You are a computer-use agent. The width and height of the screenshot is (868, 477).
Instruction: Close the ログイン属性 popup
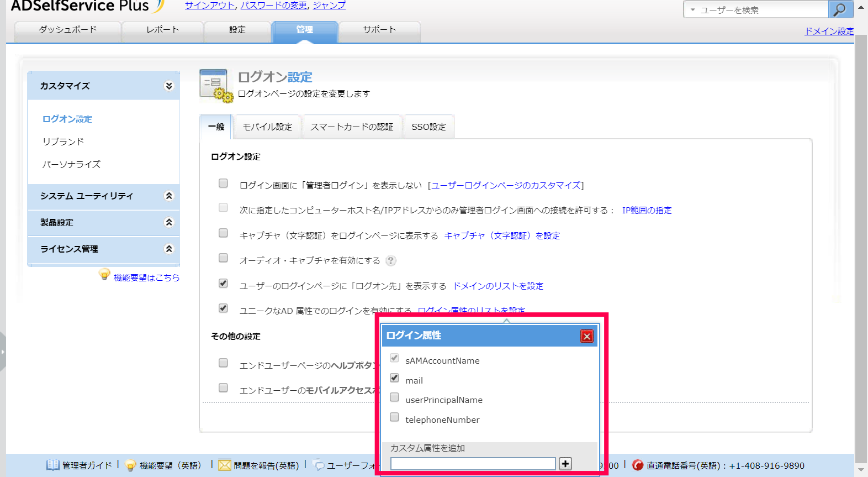587,336
